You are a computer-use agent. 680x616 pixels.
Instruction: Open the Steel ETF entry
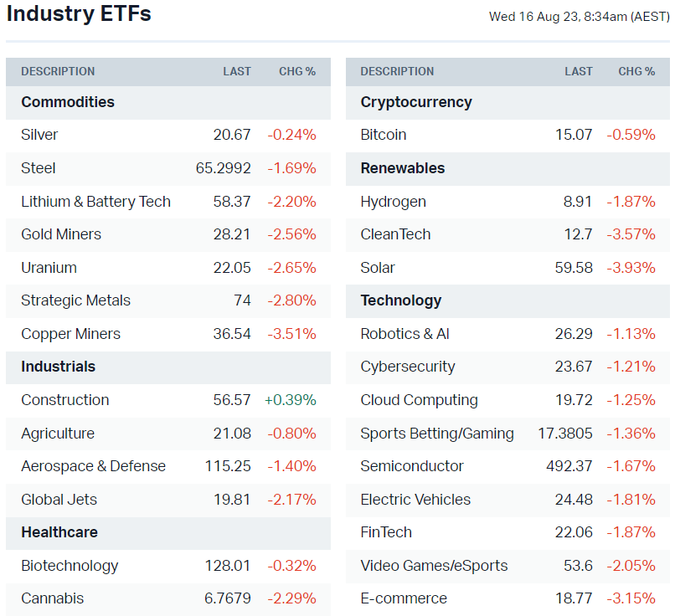[39, 168]
